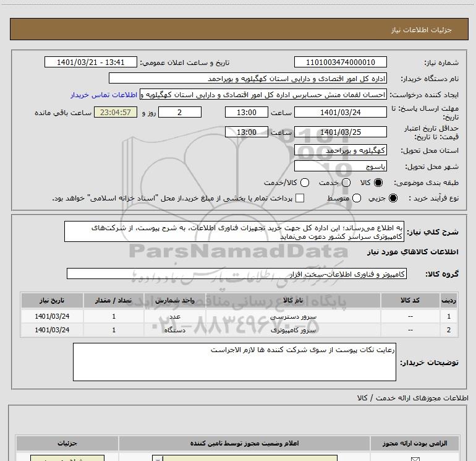Click the تعداد / مقدار column header
This screenshot has width=476, height=461.
(x=114, y=300)
